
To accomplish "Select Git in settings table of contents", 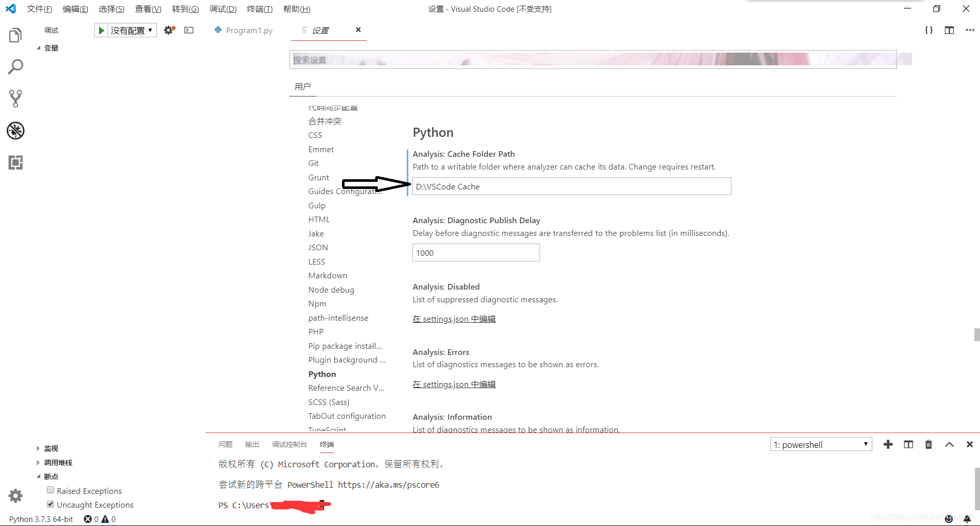I will (313, 163).
